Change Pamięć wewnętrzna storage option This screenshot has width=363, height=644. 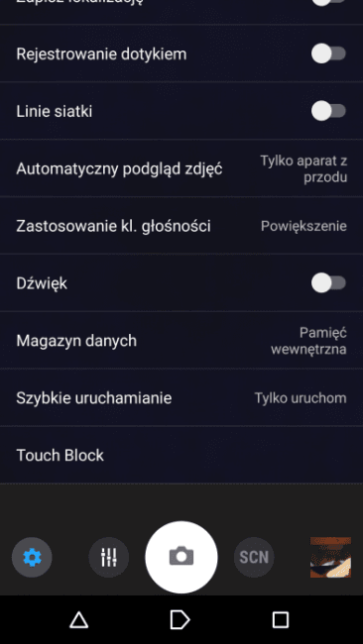click(308, 341)
